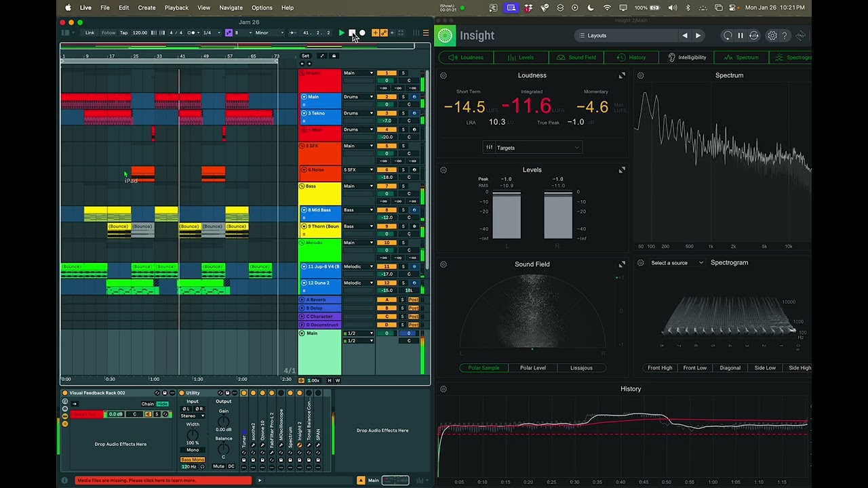
Task: Toggle Post button on A Reverb return
Action: click(x=414, y=300)
